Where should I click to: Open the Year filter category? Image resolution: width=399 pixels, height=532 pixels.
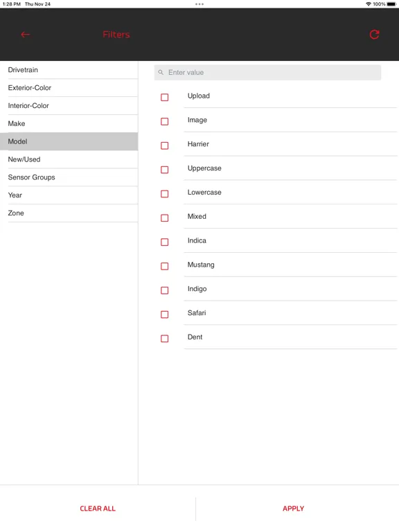point(69,195)
